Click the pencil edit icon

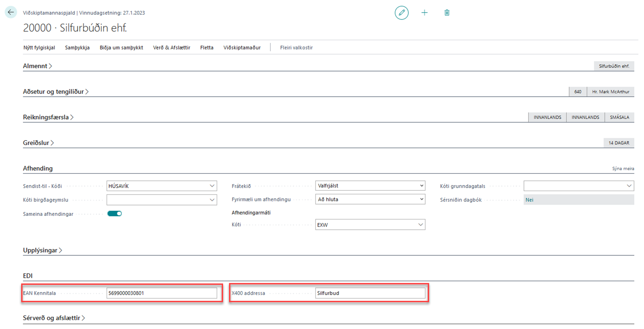point(401,13)
